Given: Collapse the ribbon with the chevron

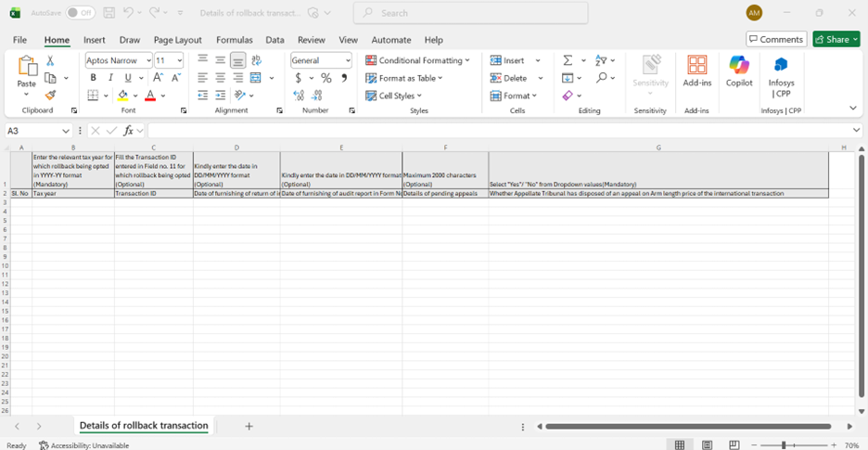Looking at the screenshot, I should point(853,108).
